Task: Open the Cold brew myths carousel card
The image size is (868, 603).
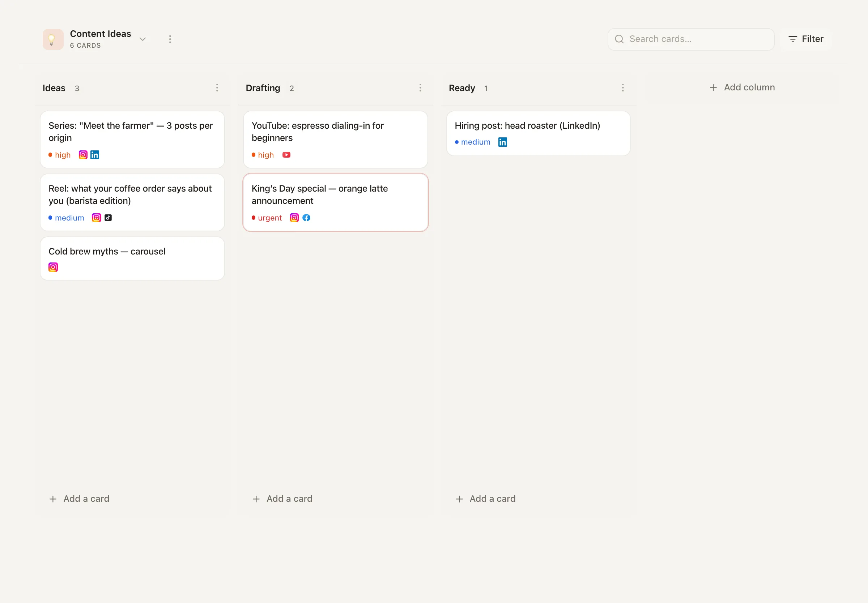Action: pyautogui.click(x=132, y=259)
